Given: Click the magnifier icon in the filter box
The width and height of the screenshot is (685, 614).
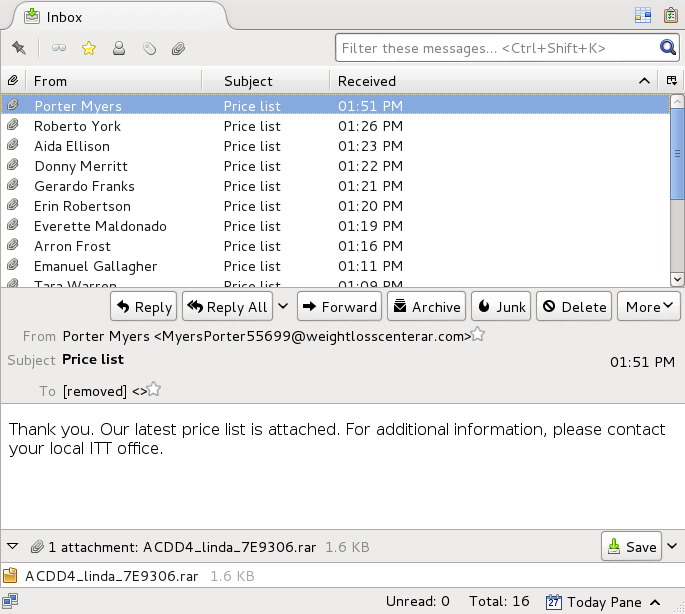Looking at the screenshot, I should [x=667, y=48].
